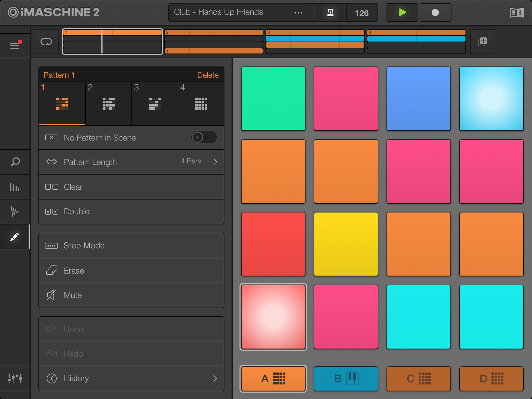
Task: Tap the red pad in third row
Action: (x=273, y=244)
